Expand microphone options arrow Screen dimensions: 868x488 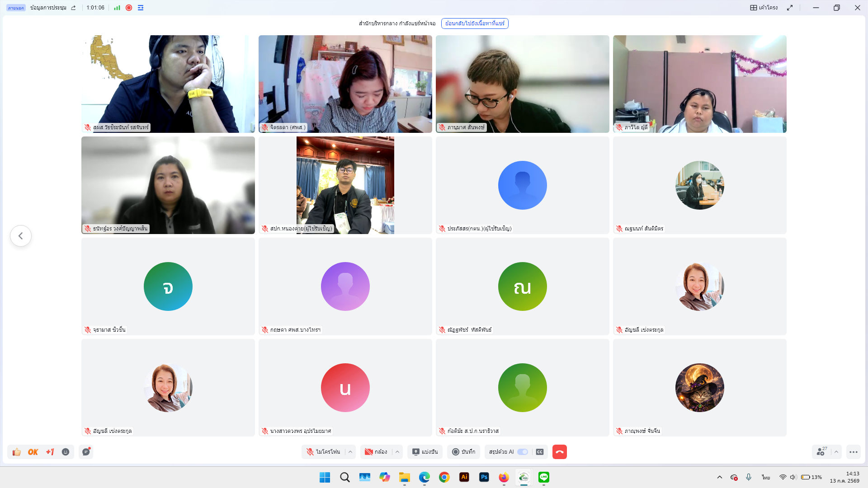tap(350, 452)
